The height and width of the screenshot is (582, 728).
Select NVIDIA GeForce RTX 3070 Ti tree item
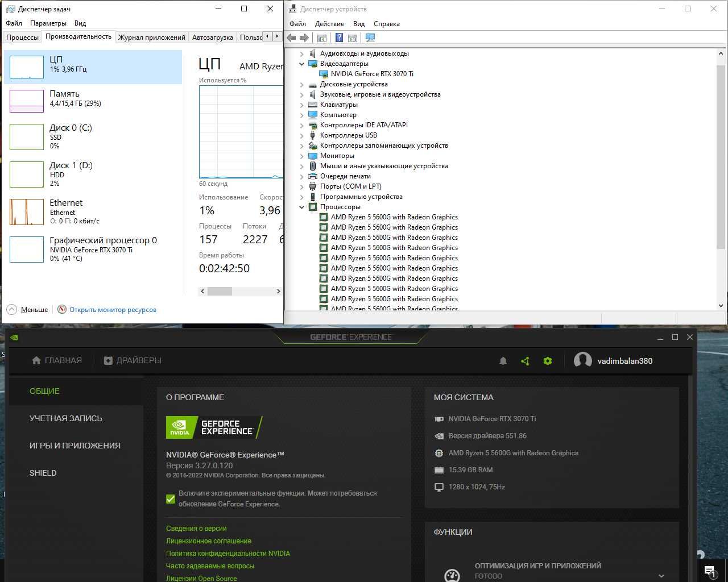372,74
